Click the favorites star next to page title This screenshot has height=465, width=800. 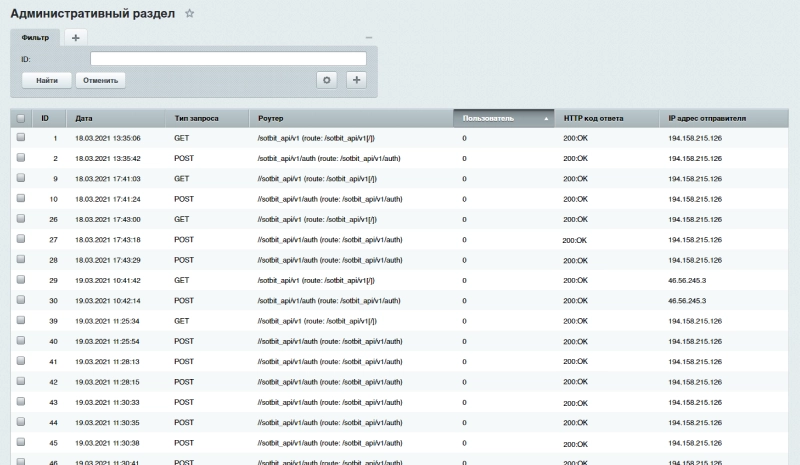tap(190, 13)
